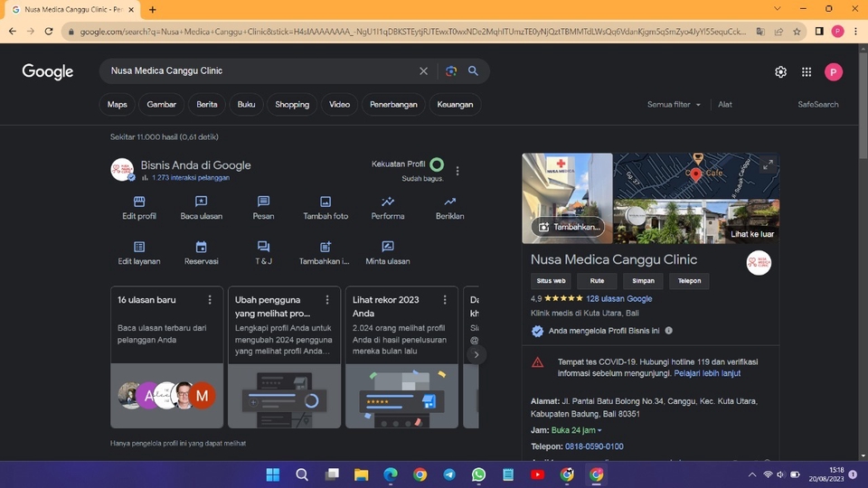
Task: Open menu on Ubah pengguna card
Action: point(327,300)
